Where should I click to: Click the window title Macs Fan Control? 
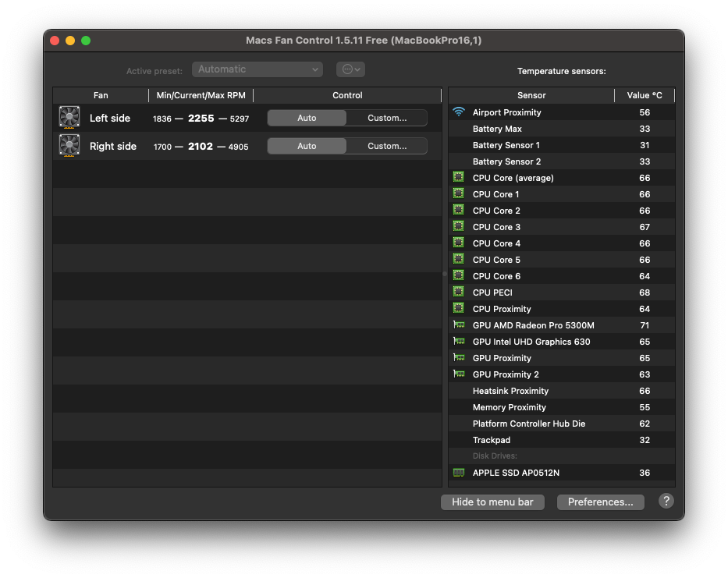(x=364, y=41)
